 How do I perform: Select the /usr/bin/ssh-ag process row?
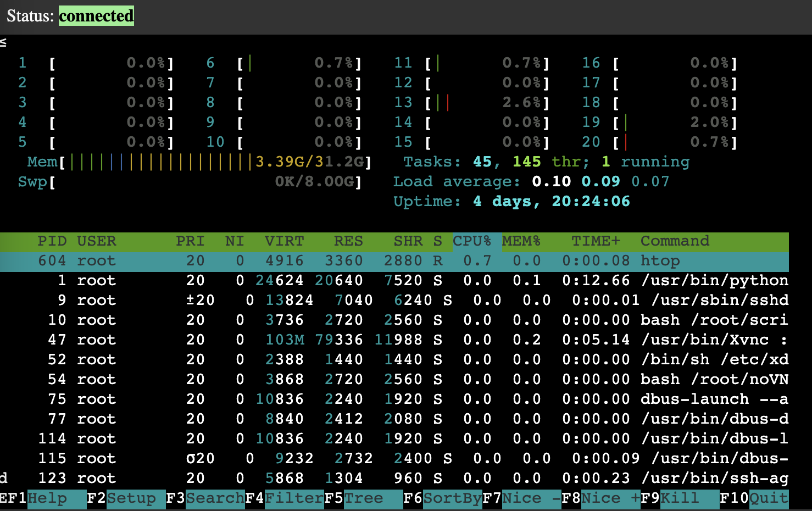[x=394, y=479]
